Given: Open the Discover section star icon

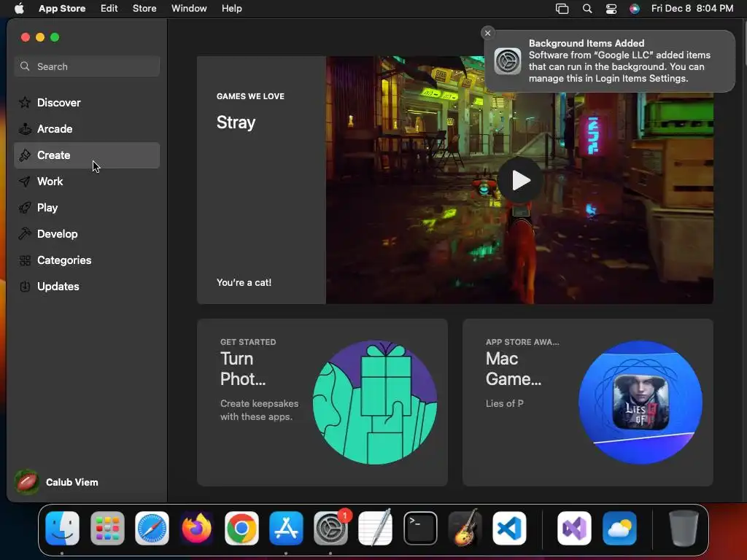Looking at the screenshot, I should pyautogui.click(x=25, y=102).
